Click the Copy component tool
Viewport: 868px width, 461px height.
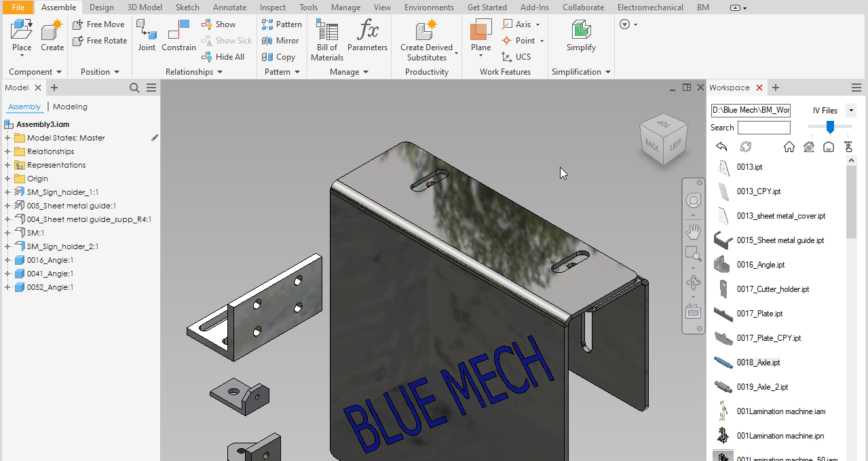click(279, 57)
